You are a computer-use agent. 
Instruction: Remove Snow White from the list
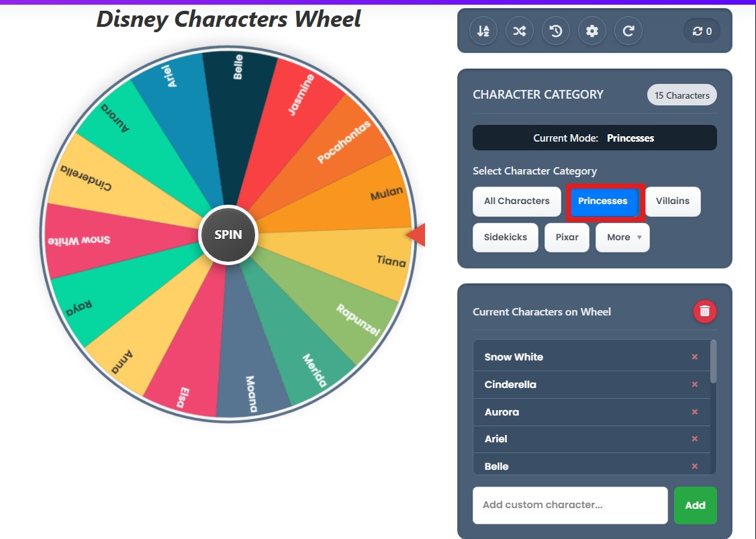694,357
